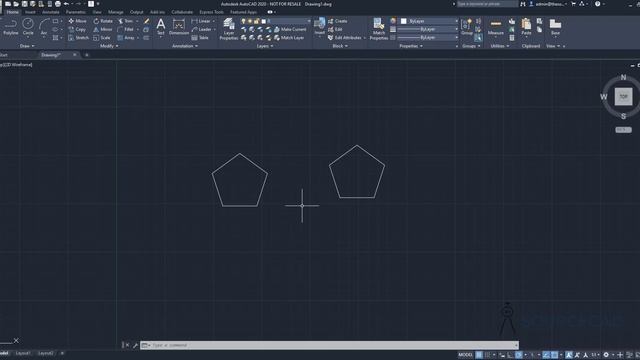Insert a Table
The image size is (640, 360).
point(200,38)
